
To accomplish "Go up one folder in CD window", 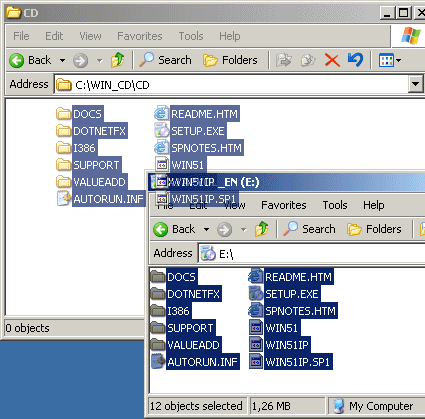I will click(117, 60).
